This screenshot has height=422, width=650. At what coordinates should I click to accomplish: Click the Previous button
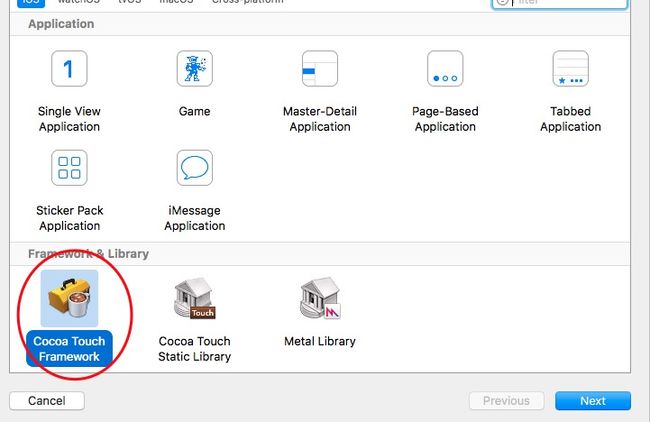pyautogui.click(x=506, y=401)
